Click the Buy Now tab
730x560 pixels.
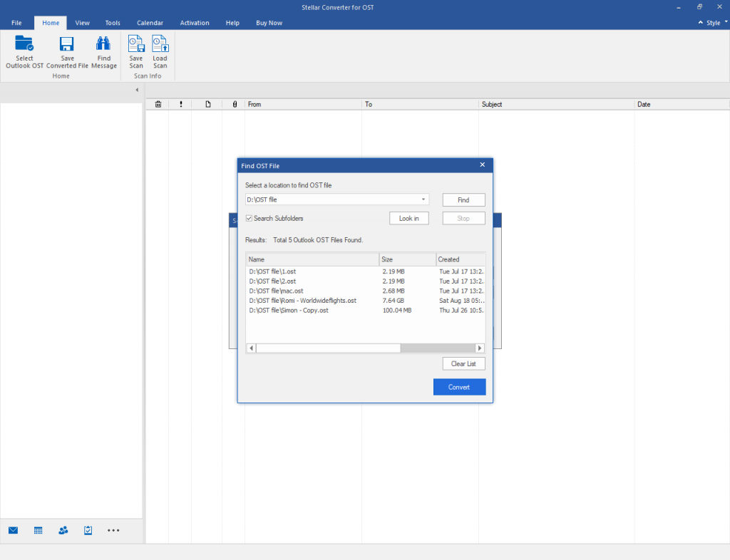tap(269, 23)
